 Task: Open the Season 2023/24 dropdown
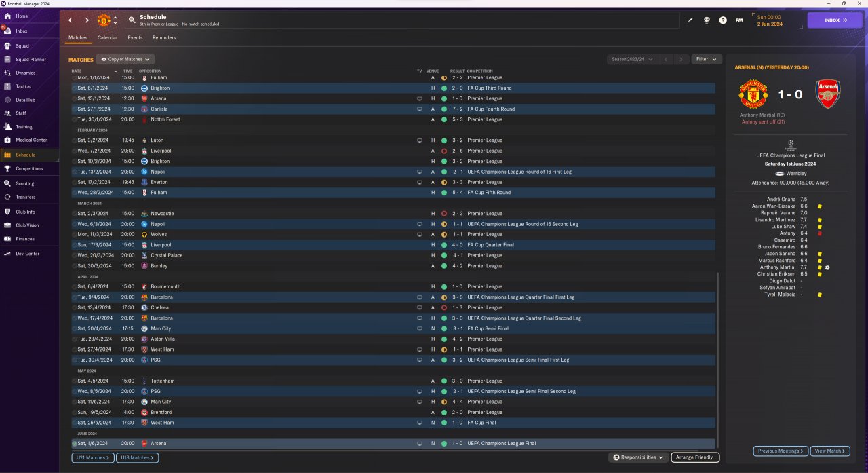pyautogui.click(x=632, y=60)
